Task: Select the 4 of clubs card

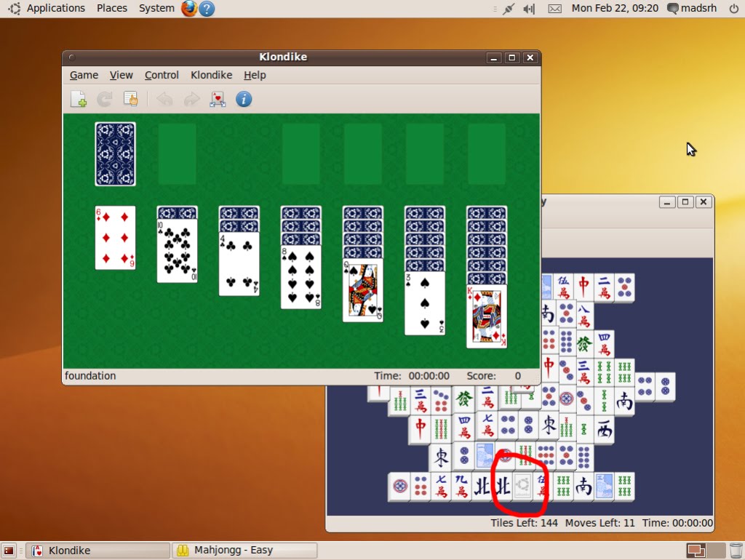Action: (x=239, y=264)
